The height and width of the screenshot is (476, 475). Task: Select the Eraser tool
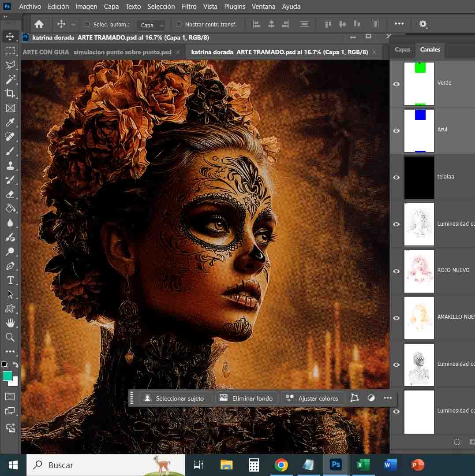coord(10,194)
